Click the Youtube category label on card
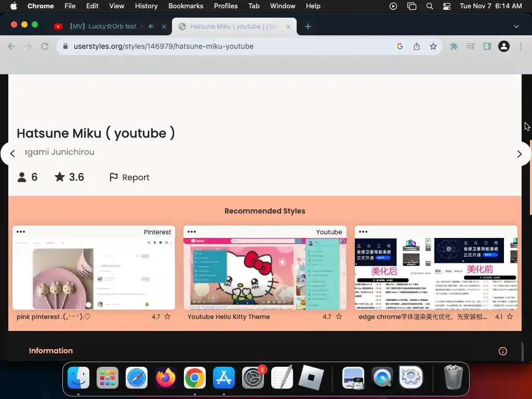532x399 pixels. click(x=329, y=232)
